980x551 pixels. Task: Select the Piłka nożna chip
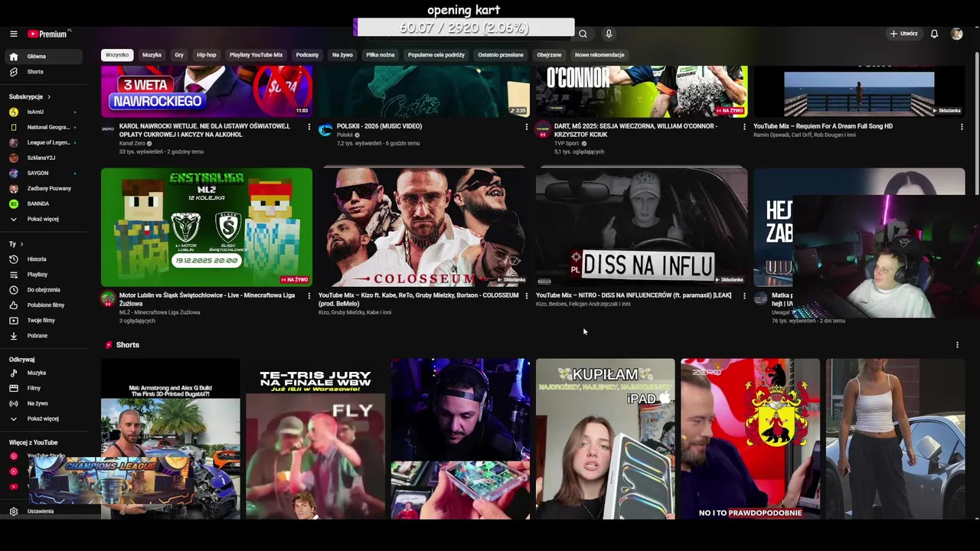pyautogui.click(x=381, y=55)
